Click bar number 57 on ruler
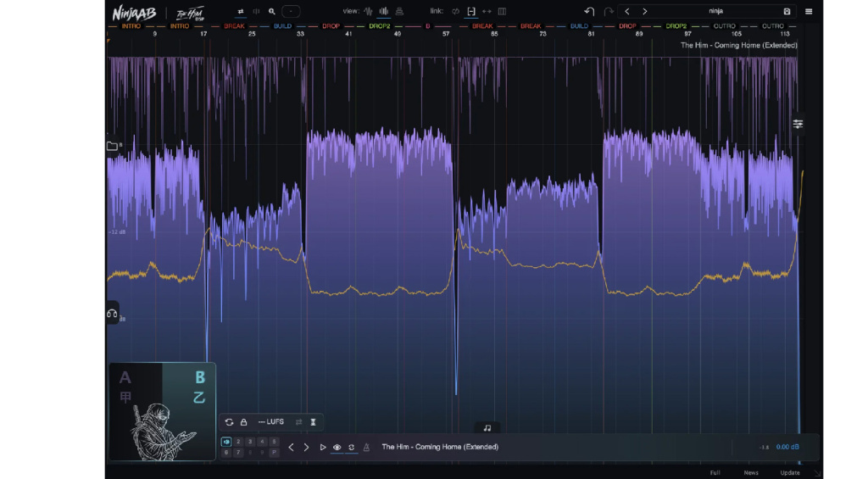868x479 pixels. pyautogui.click(x=446, y=34)
